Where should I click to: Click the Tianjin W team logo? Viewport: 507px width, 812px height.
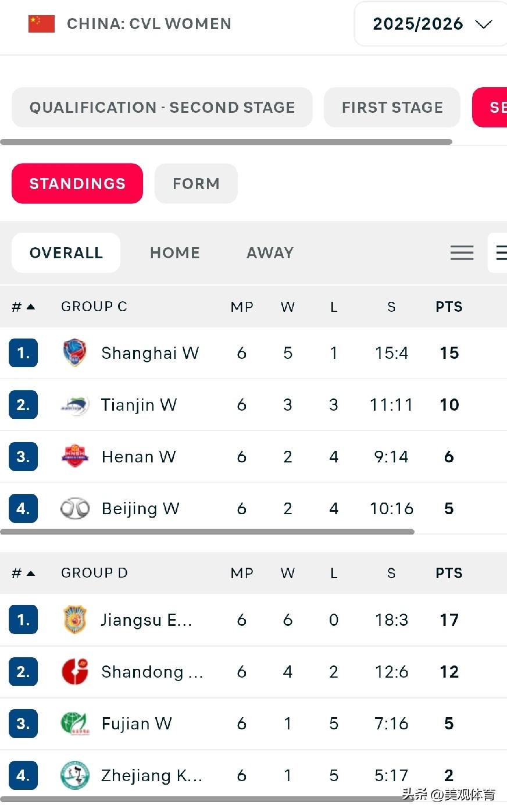tap(75, 405)
